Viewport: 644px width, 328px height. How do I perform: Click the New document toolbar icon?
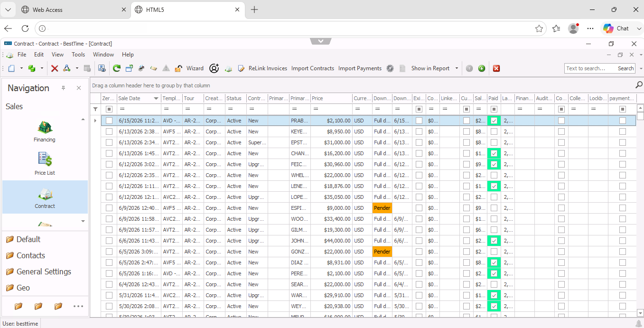(x=12, y=68)
